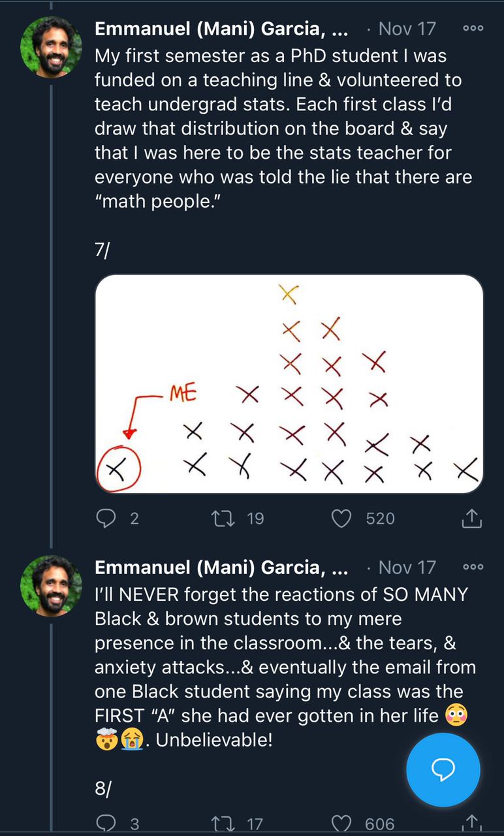Open Nov 17 timestamp of first tweet
Image resolution: width=504 pixels, height=836 pixels.
click(x=407, y=29)
